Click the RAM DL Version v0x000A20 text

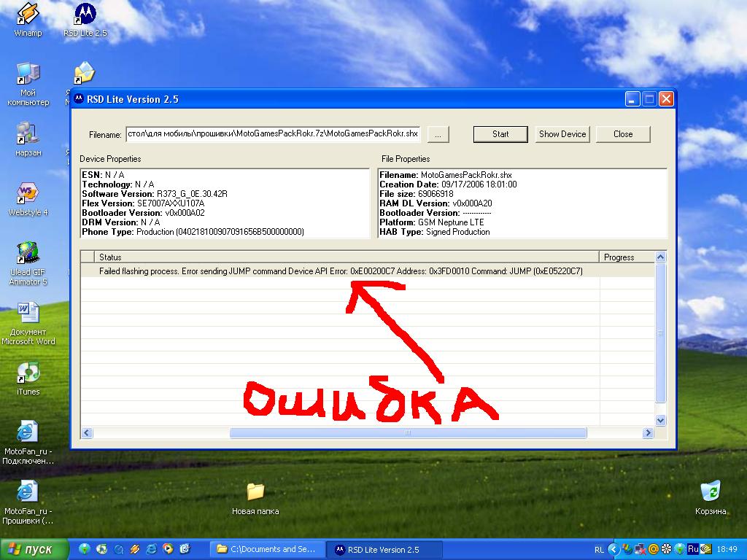click(x=436, y=203)
